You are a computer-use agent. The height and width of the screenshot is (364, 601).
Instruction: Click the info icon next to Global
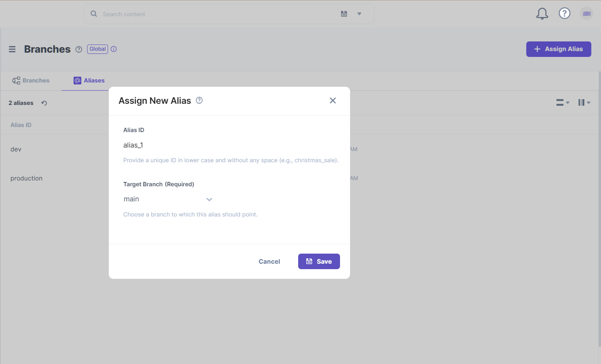coord(114,49)
